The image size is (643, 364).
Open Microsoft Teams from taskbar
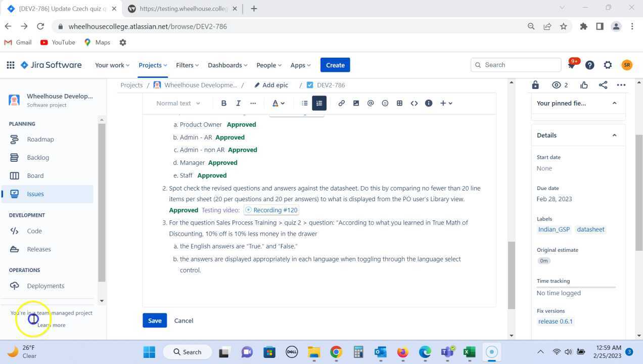(x=447, y=352)
